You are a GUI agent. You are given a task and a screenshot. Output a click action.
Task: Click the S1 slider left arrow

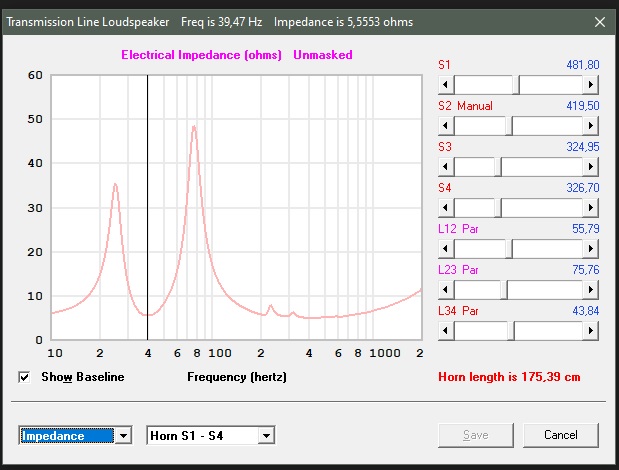click(446, 84)
